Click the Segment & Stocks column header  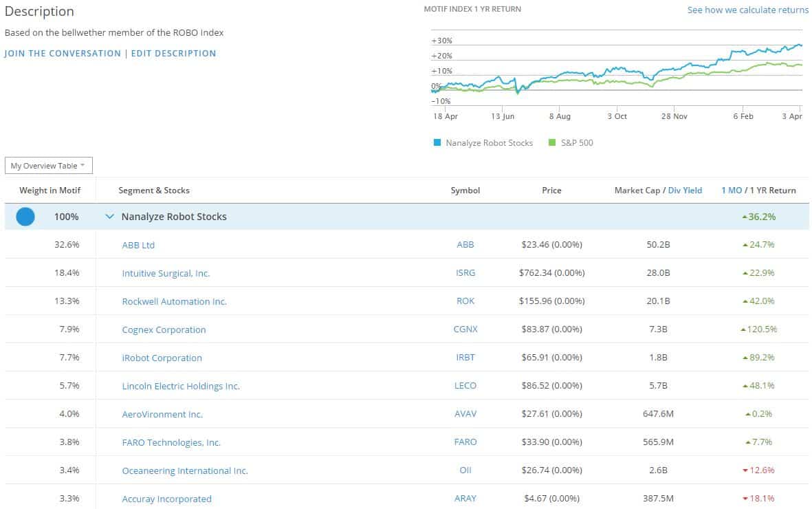coord(154,191)
